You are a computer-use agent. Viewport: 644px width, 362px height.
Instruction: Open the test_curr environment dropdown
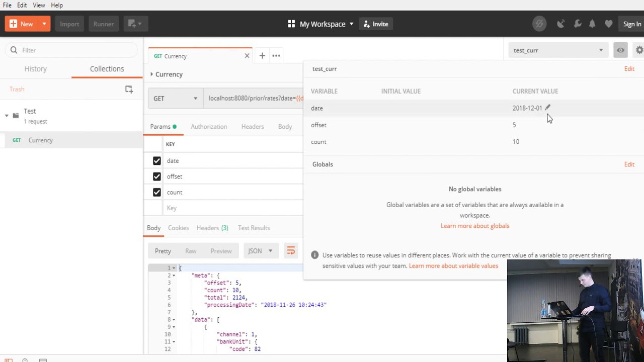[x=557, y=50]
